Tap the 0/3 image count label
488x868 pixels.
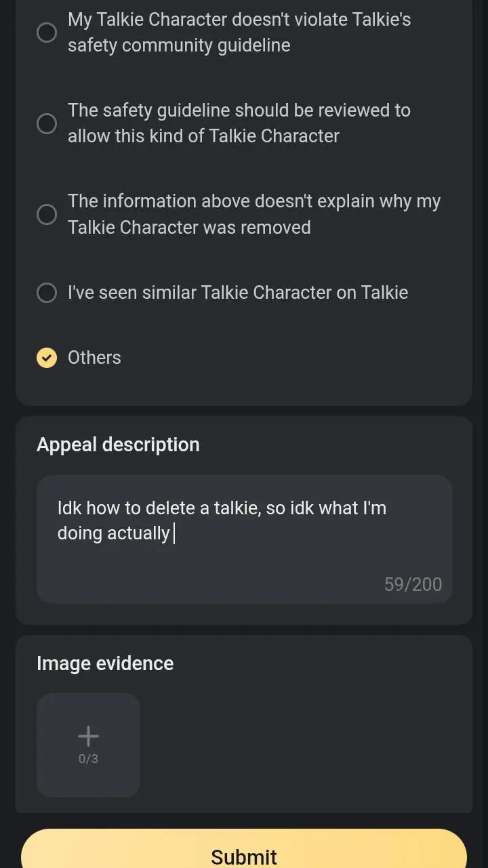88,759
